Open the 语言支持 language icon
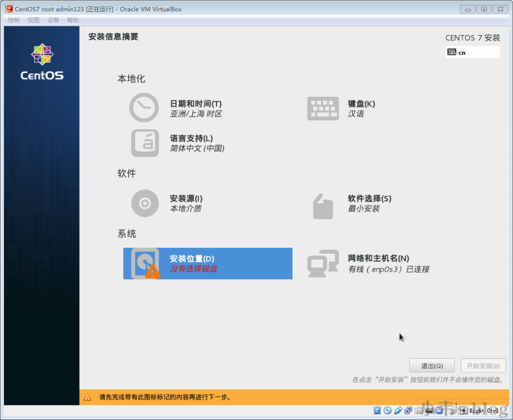 click(x=145, y=143)
